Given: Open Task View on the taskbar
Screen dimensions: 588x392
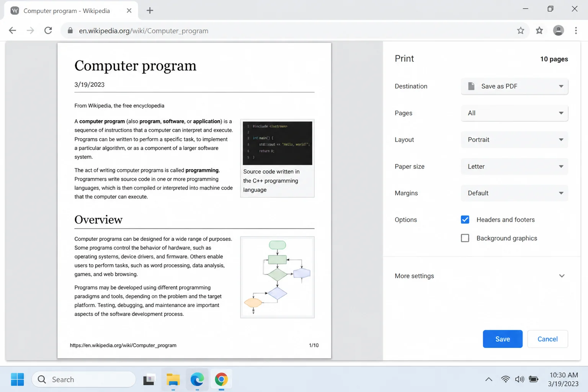Looking at the screenshot, I should coord(149,379).
